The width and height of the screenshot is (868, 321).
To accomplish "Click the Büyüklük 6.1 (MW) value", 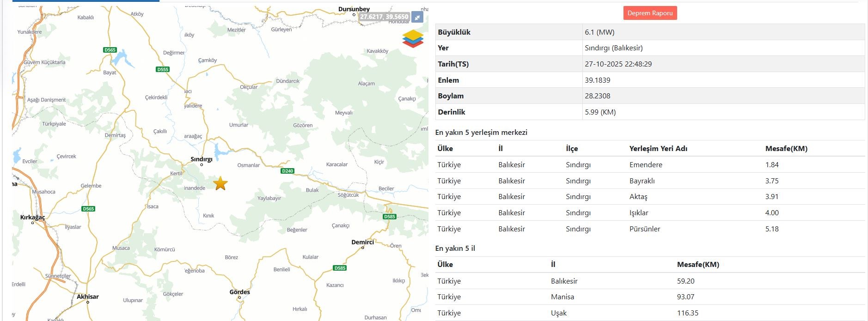I will (x=599, y=32).
